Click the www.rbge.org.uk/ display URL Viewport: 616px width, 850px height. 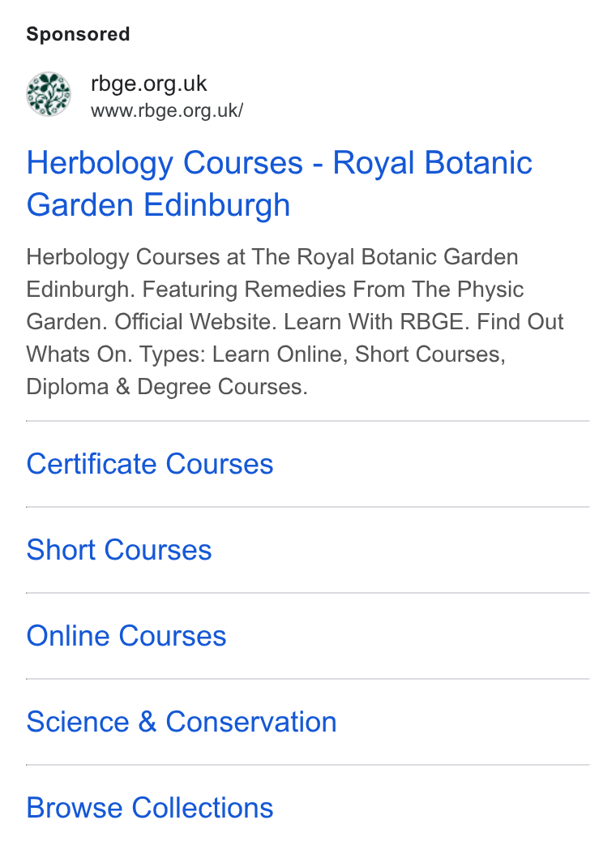(167, 110)
